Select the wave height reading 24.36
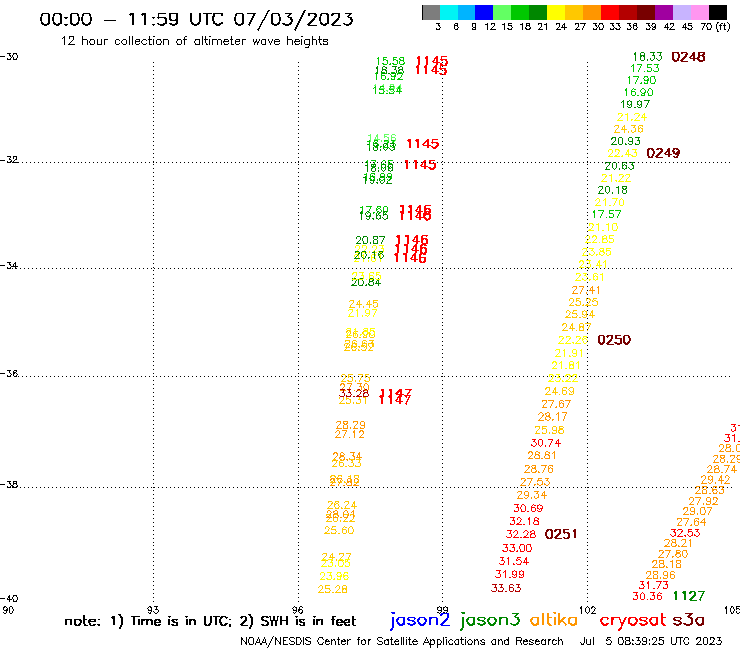The height and width of the screenshot is (650, 740). pyautogui.click(x=628, y=129)
